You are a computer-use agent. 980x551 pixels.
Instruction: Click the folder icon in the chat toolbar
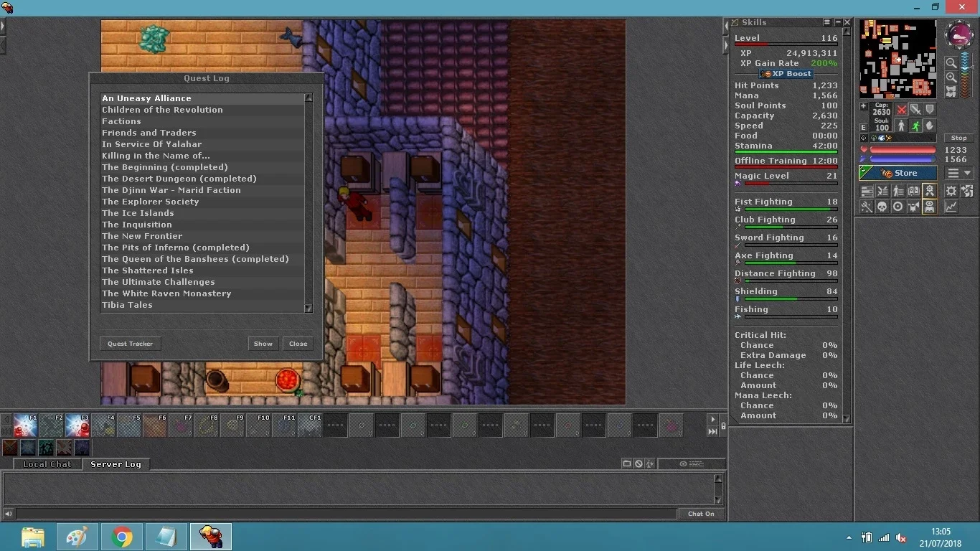pyautogui.click(x=627, y=463)
